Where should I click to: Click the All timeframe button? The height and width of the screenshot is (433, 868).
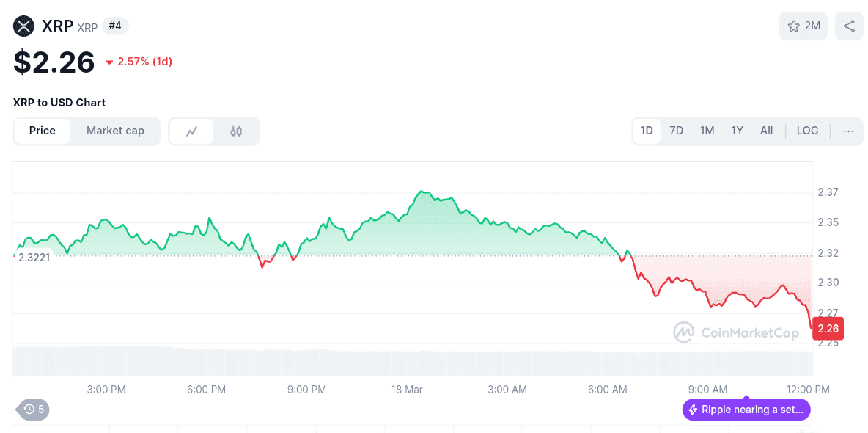click(x=766, y=131)
